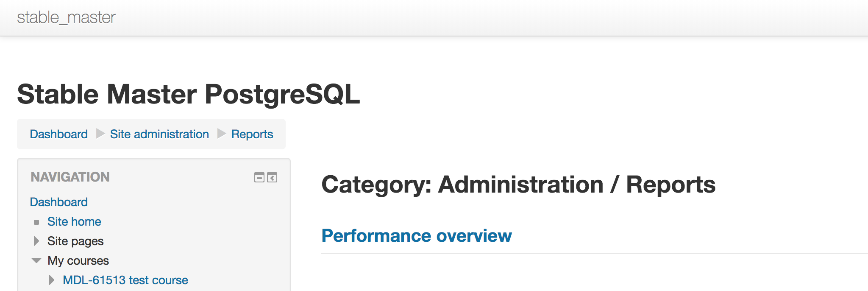Dock the Navigation block to the side
868x291 pixels.
272,177
